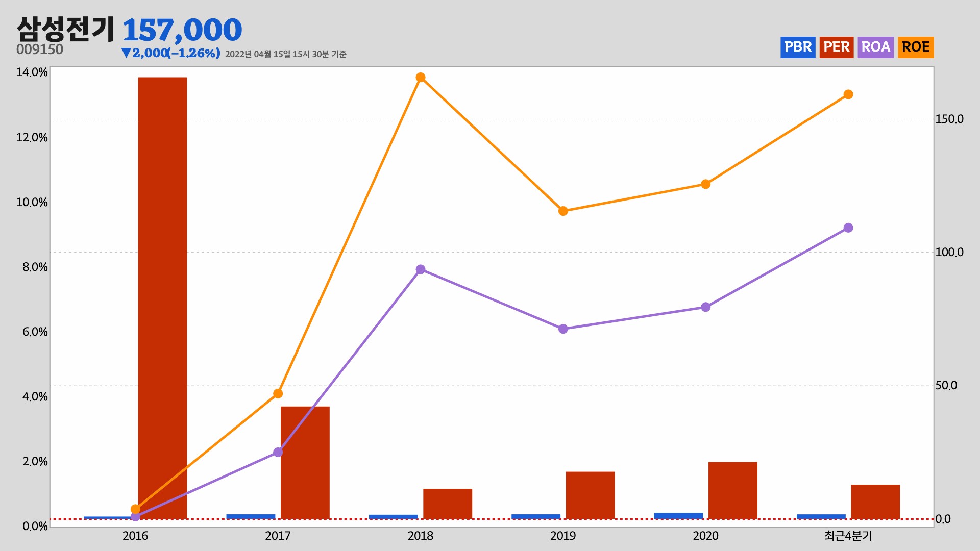Click the ▼2,000(-1.26%) price change
The width and height of the screenshot is (980, 551).
click(171, 53)
